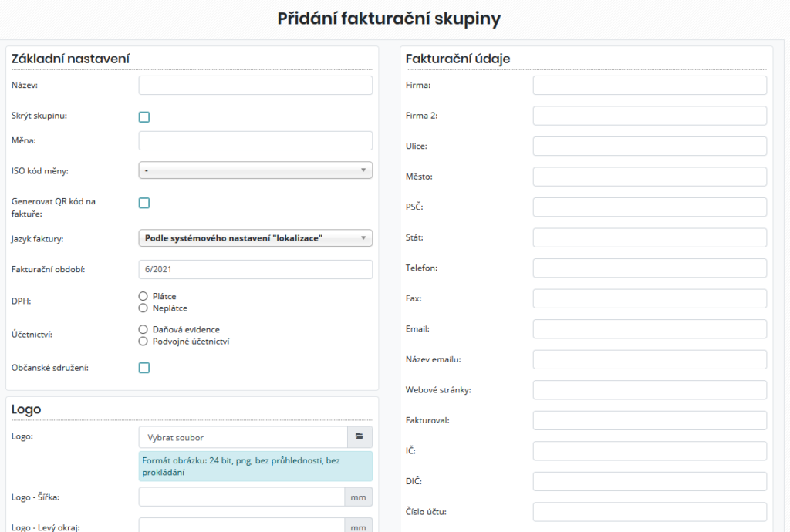
Task: Click the Logo - Šířka input field
Action: pyautogui.click(x=241, y=497)
